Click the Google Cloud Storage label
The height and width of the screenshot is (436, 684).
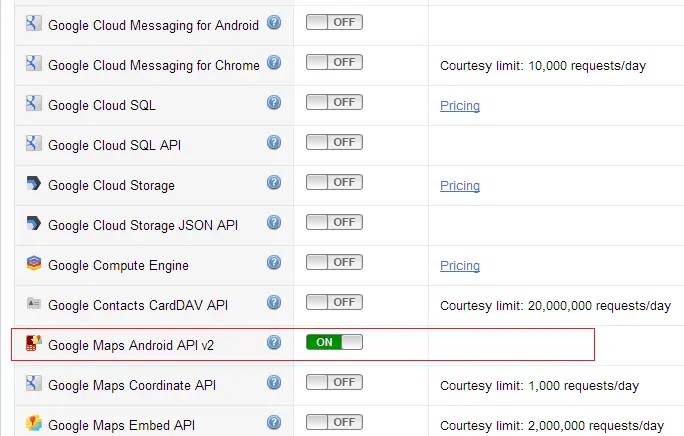[111, 185]
